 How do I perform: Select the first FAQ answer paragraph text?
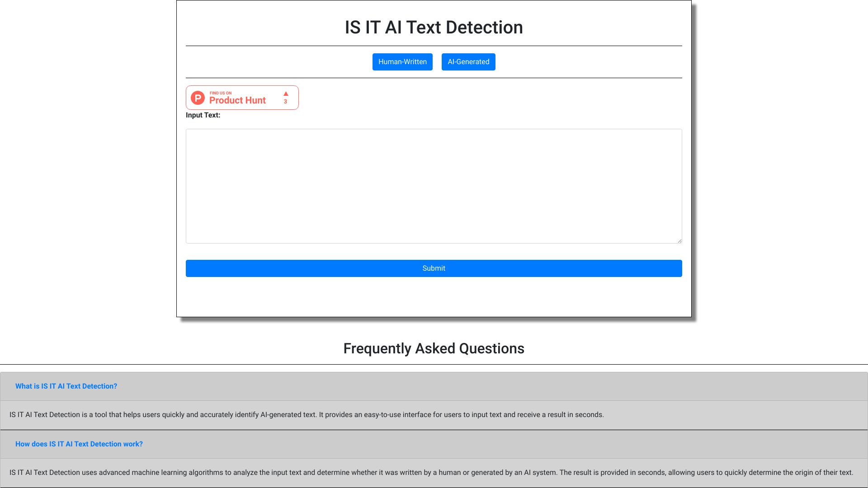pos(307,414)
